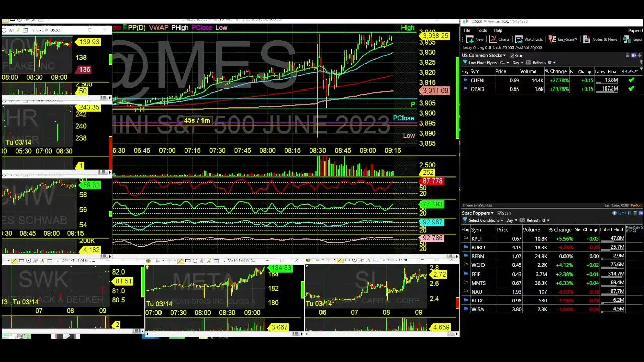Image resolution: width=644 pixels, height=362 pixels.
Task: Click the 45s / 1m timeframe label on MES chart
Action: coord(197,120)
